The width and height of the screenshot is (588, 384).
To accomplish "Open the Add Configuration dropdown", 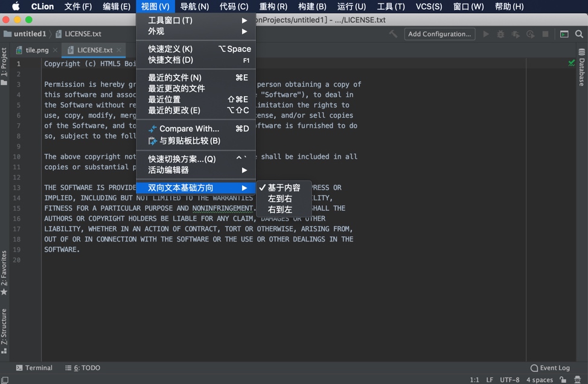I will coord(439,34).
